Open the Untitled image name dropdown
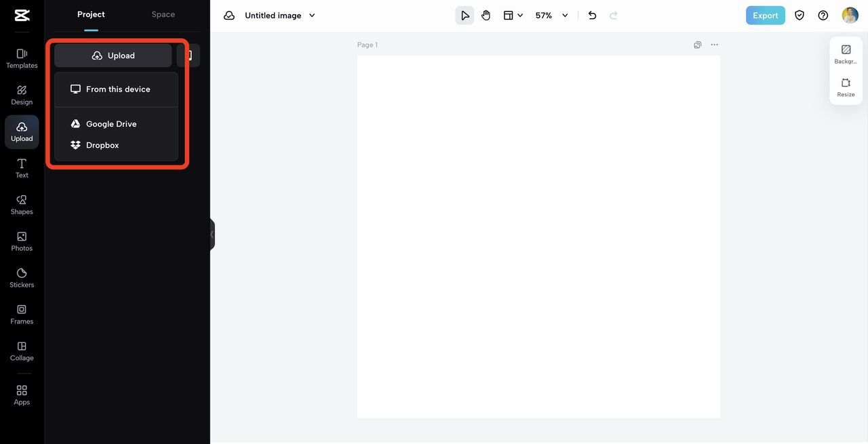Screen dimensions: 868x444 280,15
